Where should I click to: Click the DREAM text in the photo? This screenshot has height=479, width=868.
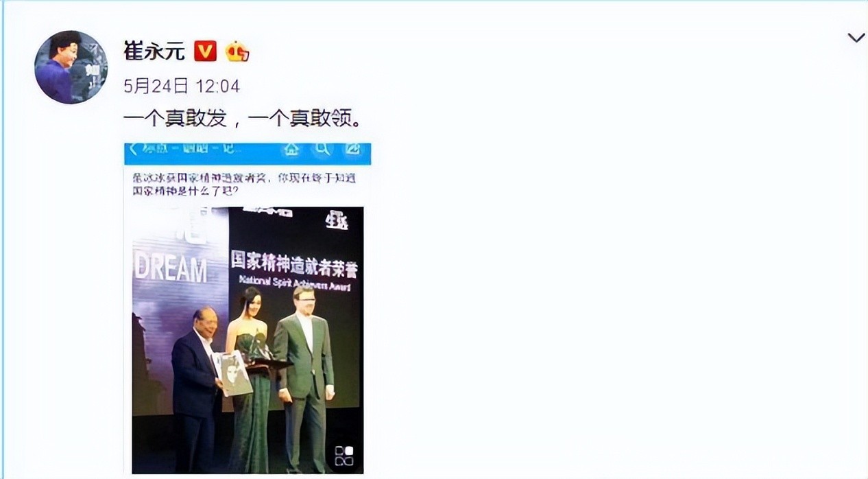pos(171,270)
